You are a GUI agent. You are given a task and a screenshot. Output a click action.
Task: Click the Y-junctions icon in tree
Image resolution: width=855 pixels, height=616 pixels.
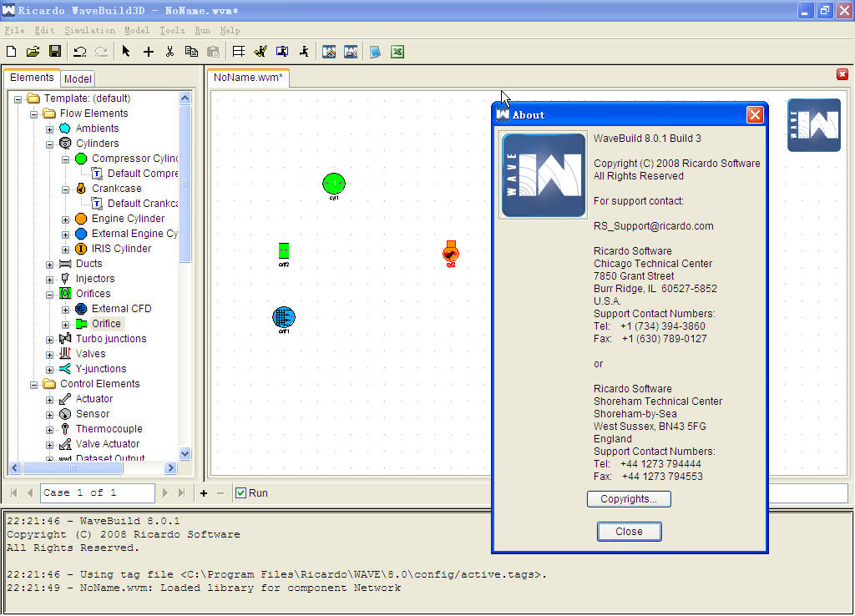pyautogui.click(x=65, y=368)
